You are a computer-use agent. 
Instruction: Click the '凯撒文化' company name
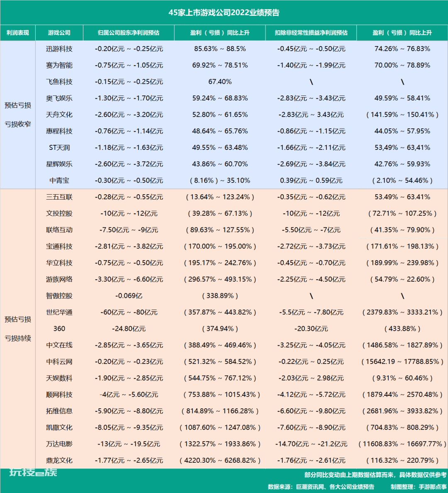[x=59, y=427]
